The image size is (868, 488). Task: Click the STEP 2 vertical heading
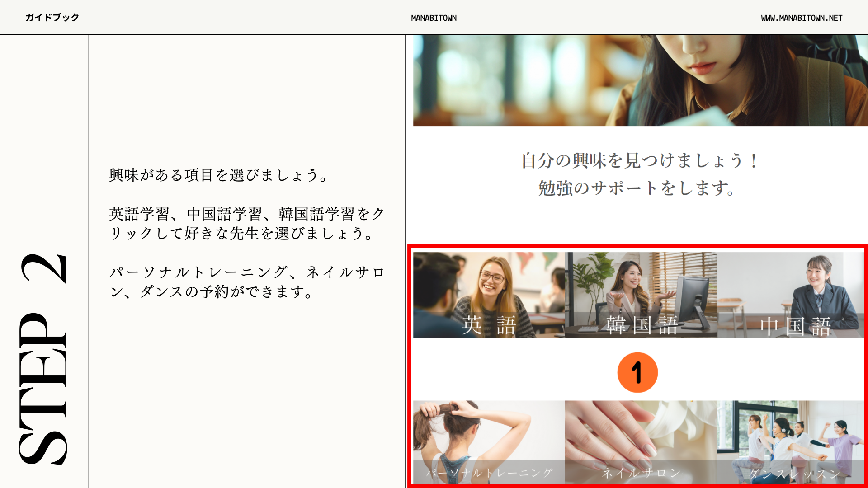click(44, 359)
